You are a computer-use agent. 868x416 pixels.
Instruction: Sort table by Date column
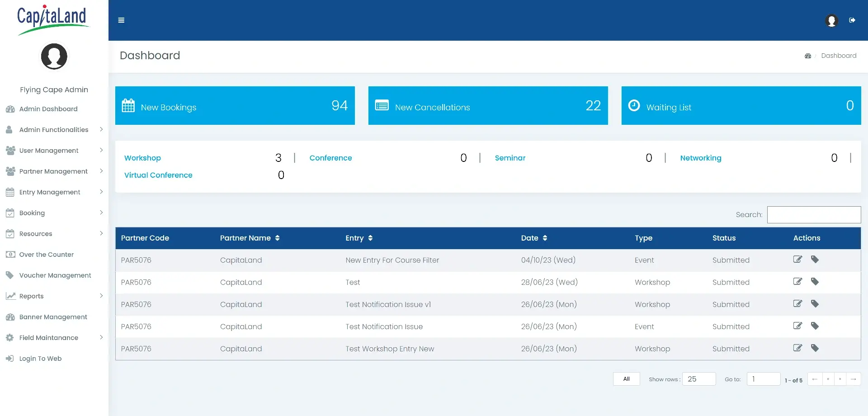[545, 238]
